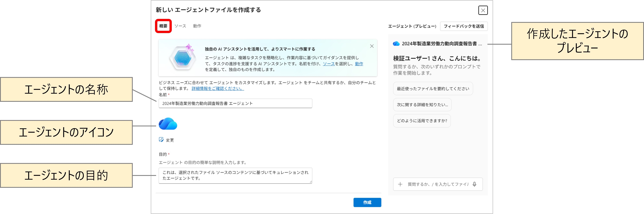Image resolution: width=644 pixels, height=214 pixels.
Task: Open the 概要 tab
Action: pos(163,26)
